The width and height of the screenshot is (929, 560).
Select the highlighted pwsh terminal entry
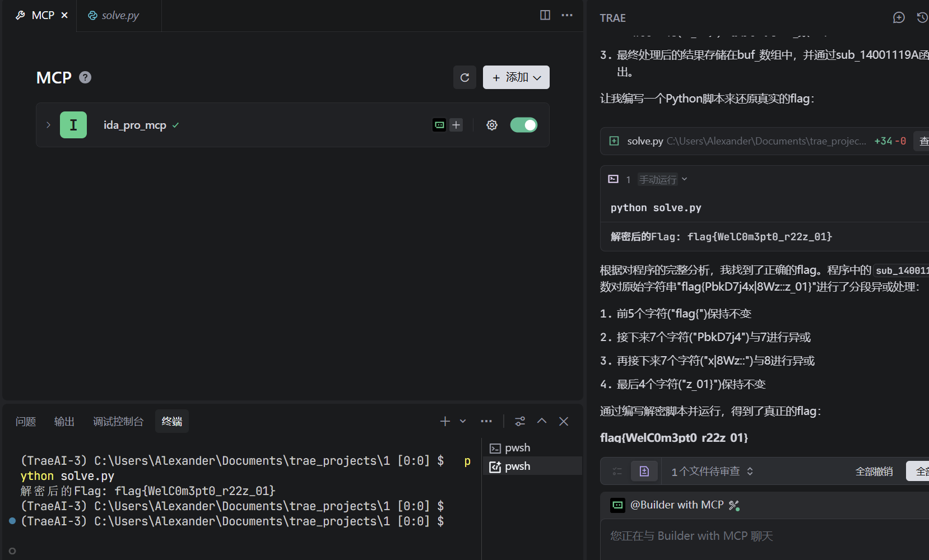click(532, 466)
